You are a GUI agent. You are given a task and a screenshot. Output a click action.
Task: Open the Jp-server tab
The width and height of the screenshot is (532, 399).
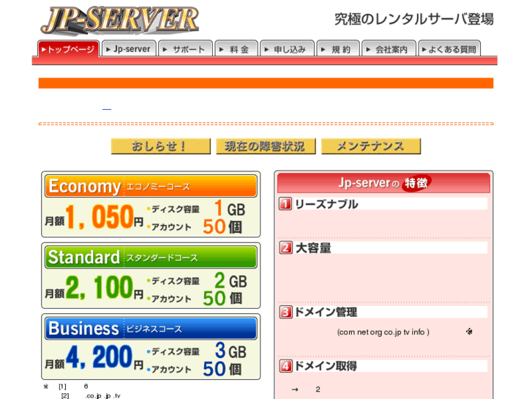point(129,49)
